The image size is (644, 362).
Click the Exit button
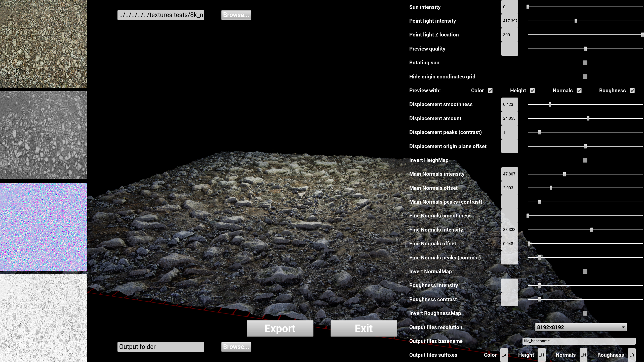point(364,328)
